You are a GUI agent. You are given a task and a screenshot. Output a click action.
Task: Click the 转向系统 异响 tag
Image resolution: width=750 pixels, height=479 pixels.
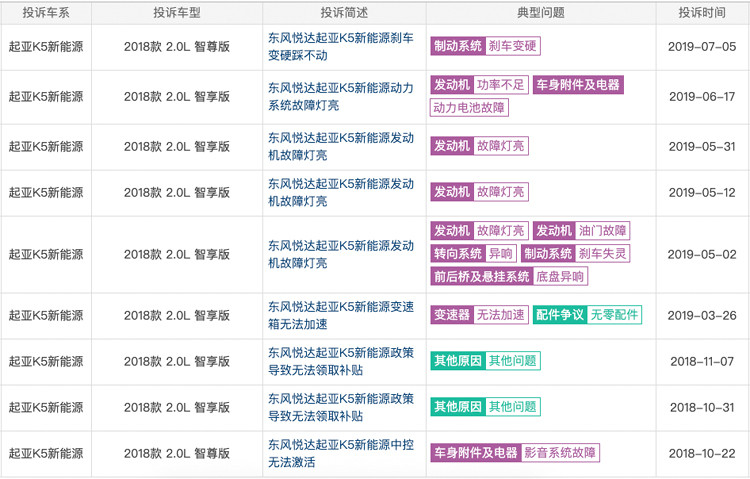tap(474, 254)
